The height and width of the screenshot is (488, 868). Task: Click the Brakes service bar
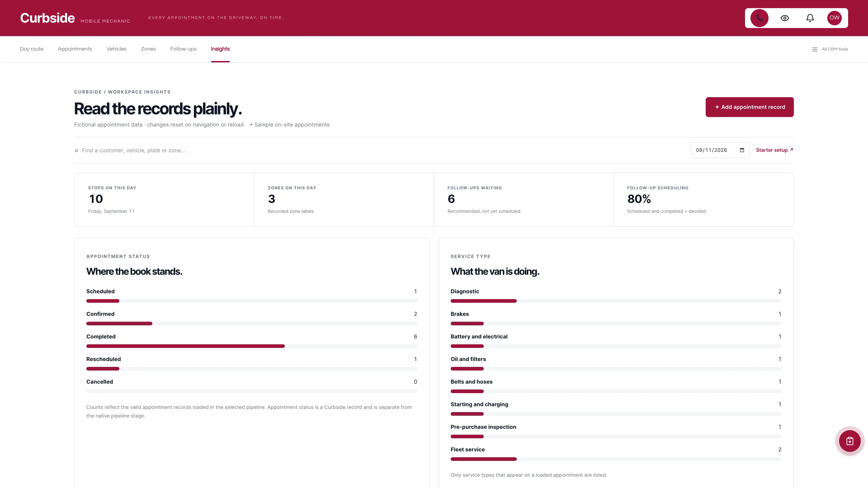[x=616, y=324]
